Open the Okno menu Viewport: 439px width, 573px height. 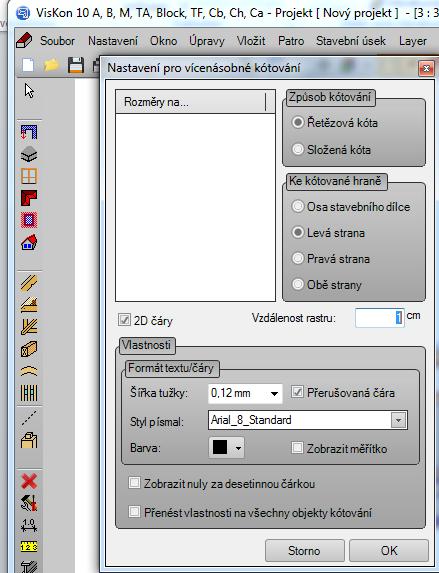(163, 41)
